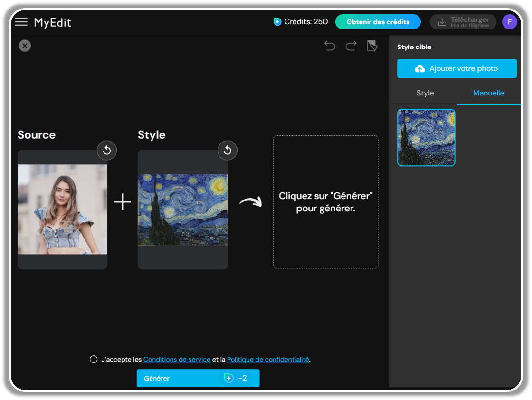
Task: Click the undo arrow icon
Action: coord(330,46)
